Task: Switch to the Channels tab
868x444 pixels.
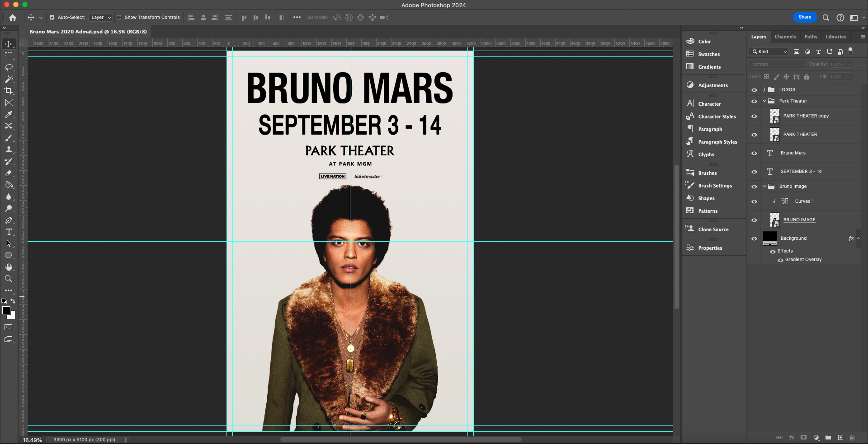Action: point(785,37)
